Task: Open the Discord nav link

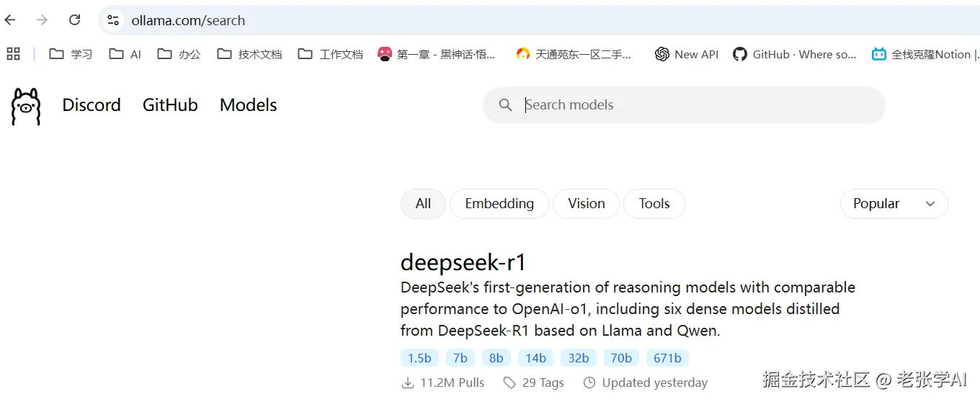Action: tap(92, 105)
